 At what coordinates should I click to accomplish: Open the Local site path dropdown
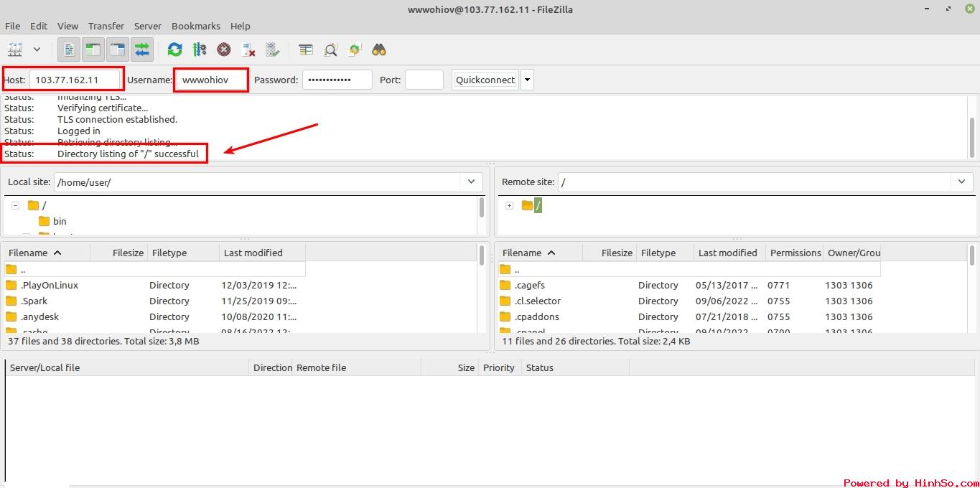pos(471,182)
